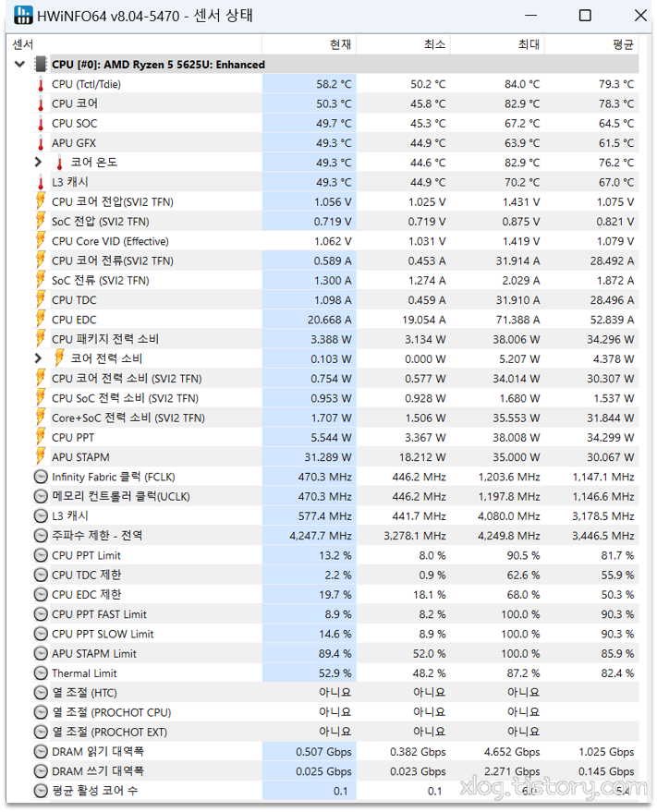The image size is (657, 812).
Task: Click maximum value 71.388 A
Action: click(516, 320)
